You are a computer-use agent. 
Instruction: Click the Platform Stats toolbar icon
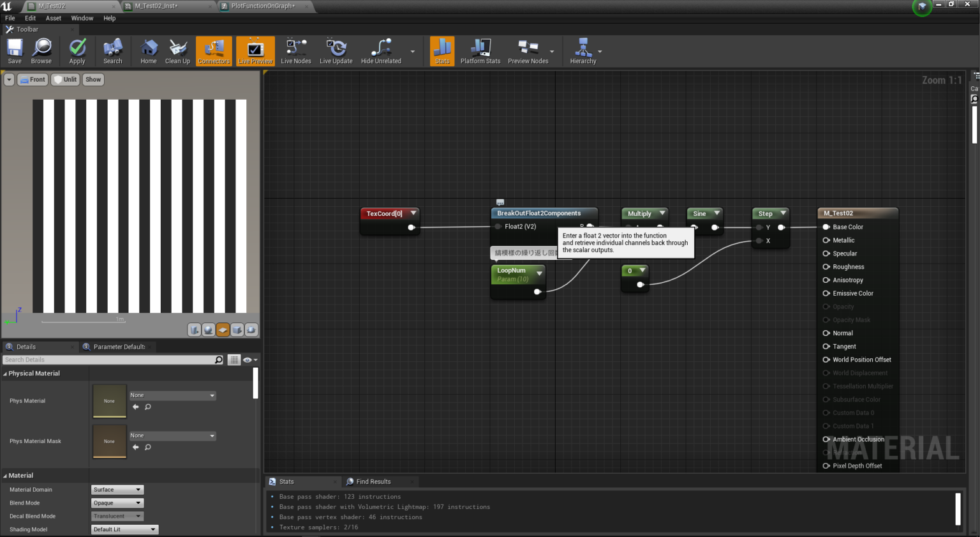480,51
